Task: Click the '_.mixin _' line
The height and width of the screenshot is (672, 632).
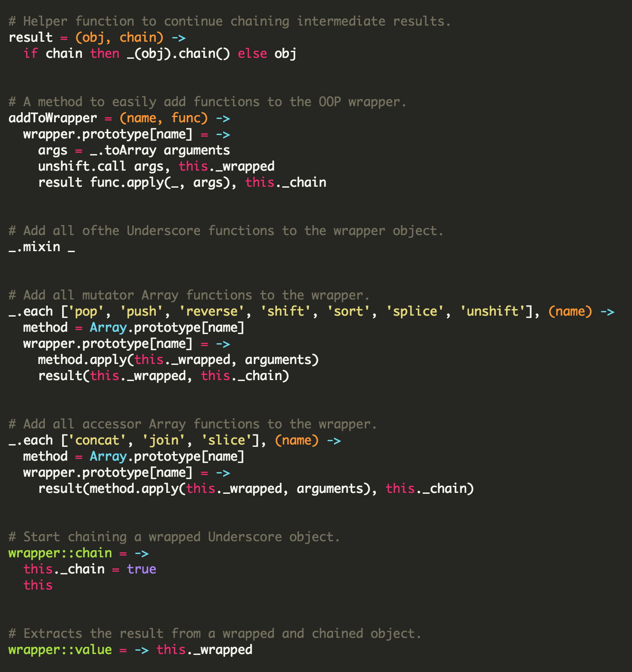Action: pos(42,247)
